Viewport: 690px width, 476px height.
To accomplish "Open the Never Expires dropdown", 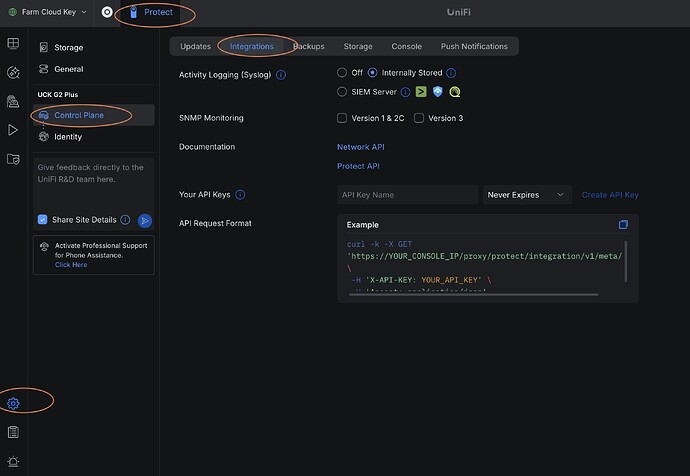I will [527, 195].
